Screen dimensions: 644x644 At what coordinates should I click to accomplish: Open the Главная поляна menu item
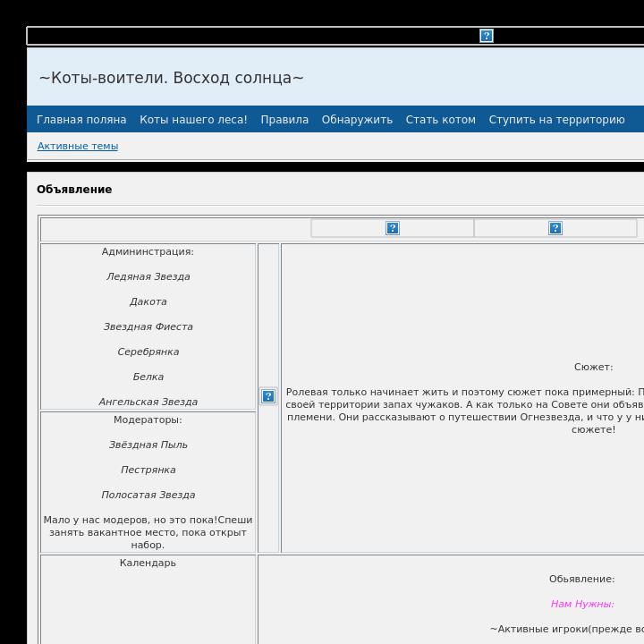(x=81, y=120)
